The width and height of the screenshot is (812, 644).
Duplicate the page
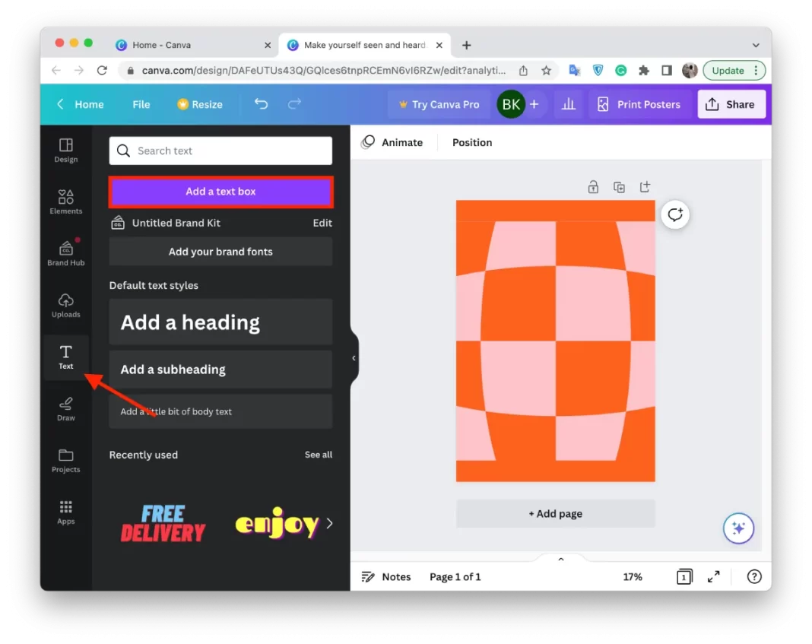coord(619,187)
